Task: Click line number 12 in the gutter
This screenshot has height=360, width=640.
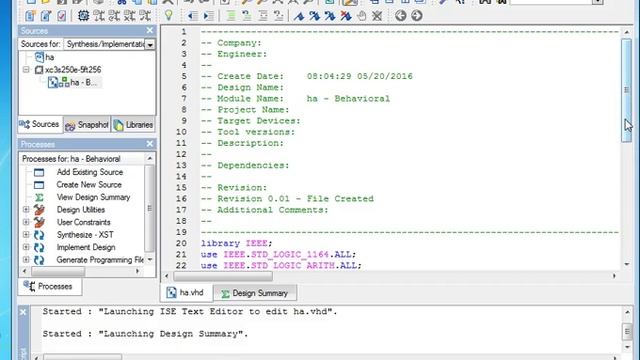Action: click(x=181, y=154)
